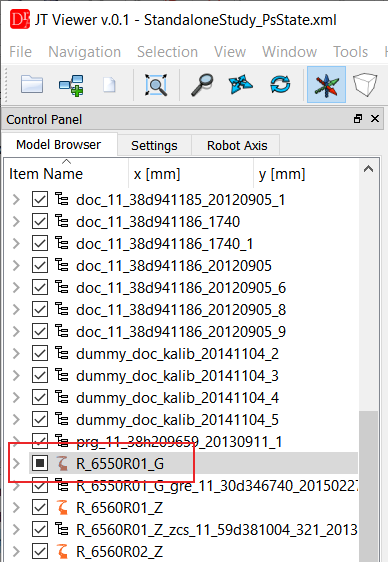The image size is (388, 562).
Task: Open the Window menu
Action: [289, 52]
